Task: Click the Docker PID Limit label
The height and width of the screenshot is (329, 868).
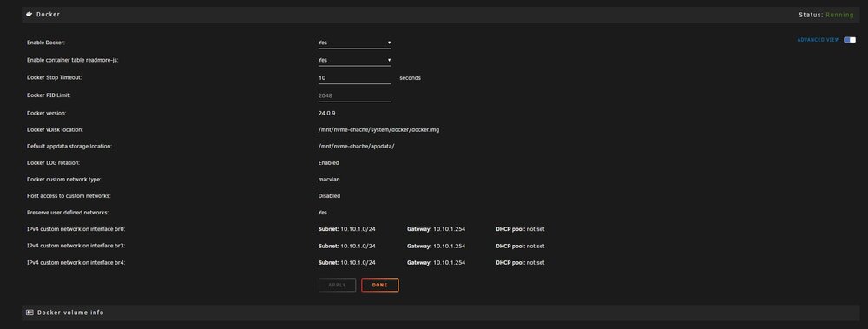Action: (49, 95)
